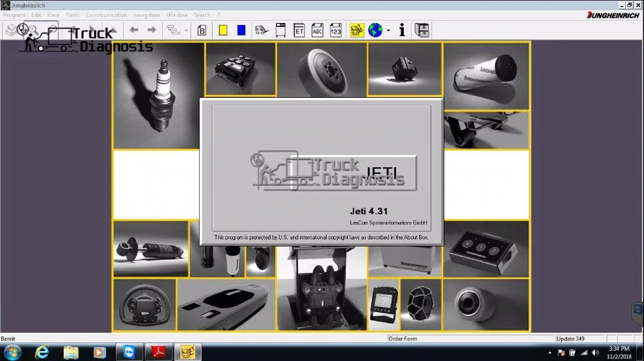Click the drive wheel thumbnail at top
This screenshot has height=361, width=644.
[322, 69]
